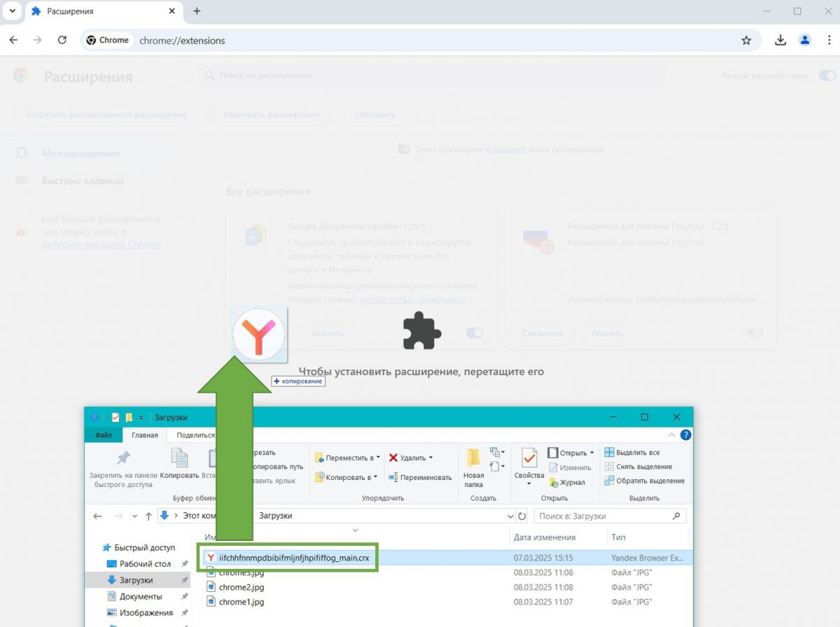Click Изменить in the Открыть group
The width and height of the screenshot is (840, 627).
pyautogui.click(x=570, y=467)
